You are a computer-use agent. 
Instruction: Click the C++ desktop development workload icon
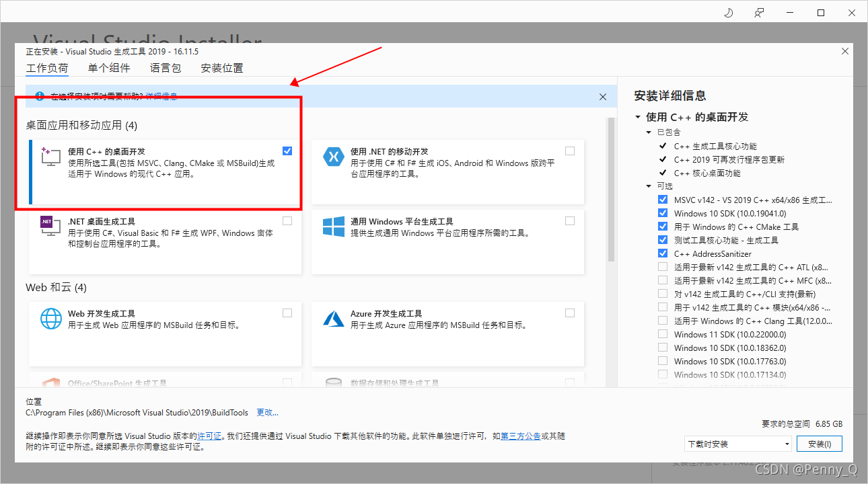51,157
